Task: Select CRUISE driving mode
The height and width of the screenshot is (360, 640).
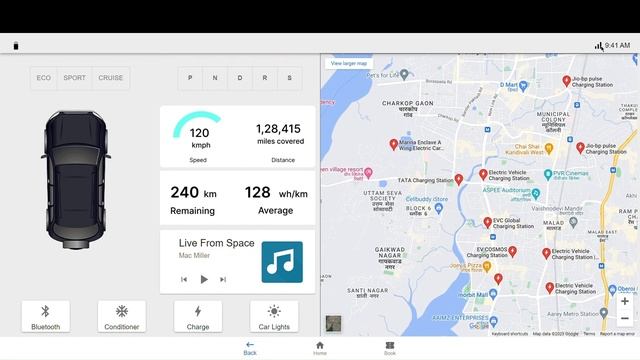Action: pyautogui.click(x=111, y=78)
